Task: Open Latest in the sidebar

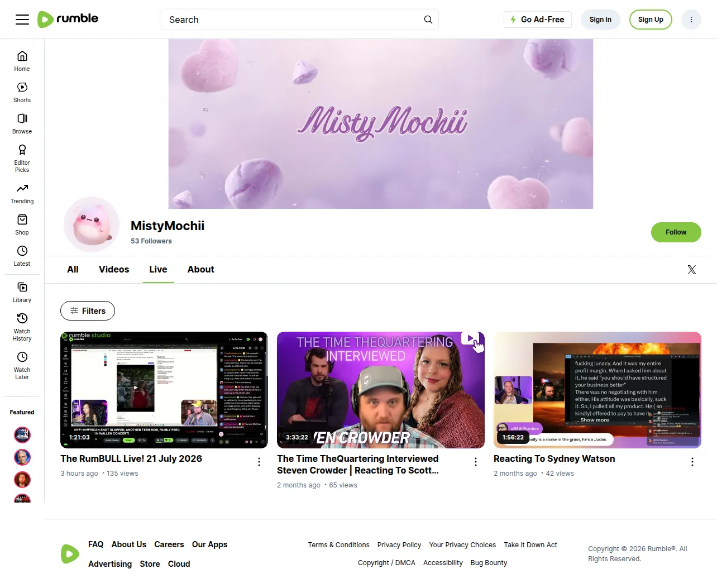Action: tap(22, 256)
